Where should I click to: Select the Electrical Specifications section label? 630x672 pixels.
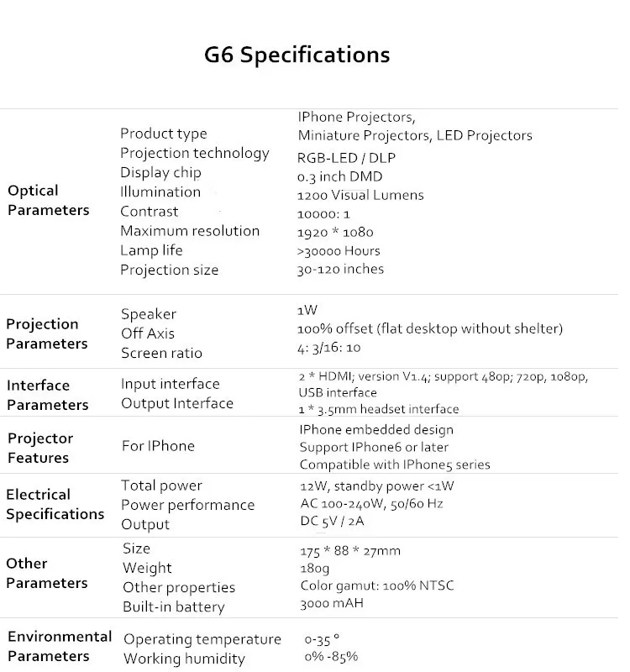(x=55, y=504)
